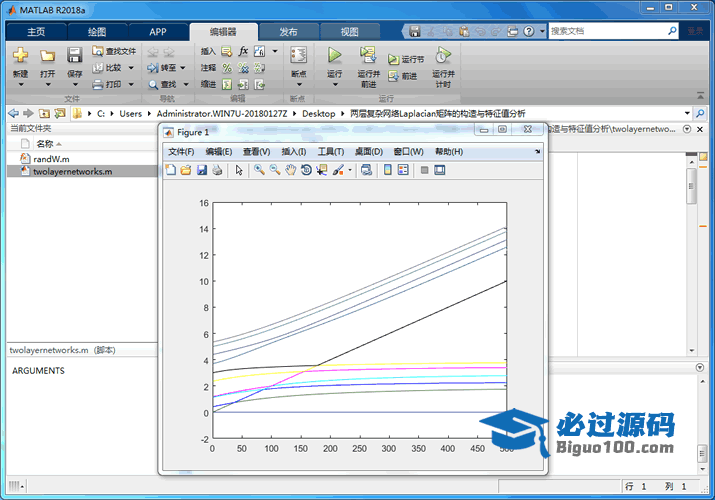This screenshot has width=715, height=500.
Task: Select randW.m in the file list
Action: pos(51,158)
